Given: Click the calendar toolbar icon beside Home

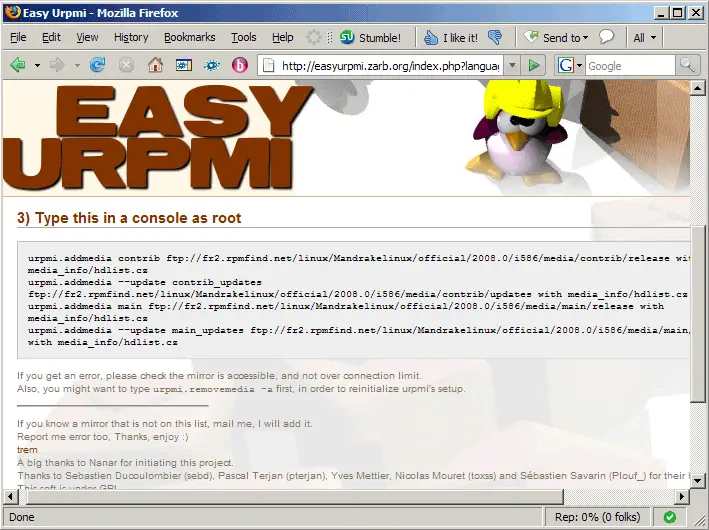Looking at the screenshot, I should click(x=184, y=65).
